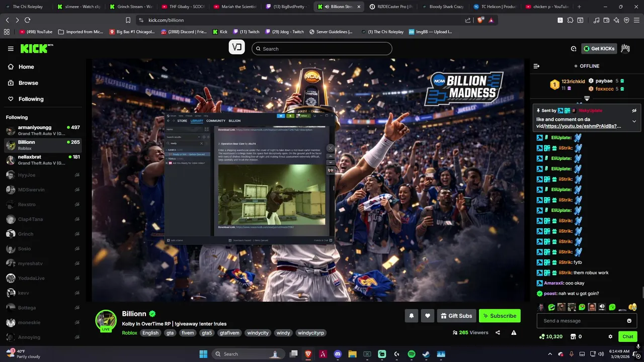Open the Brave VPN shield icon
Viewport: 644px width, 362px height.
pos(626,20)
